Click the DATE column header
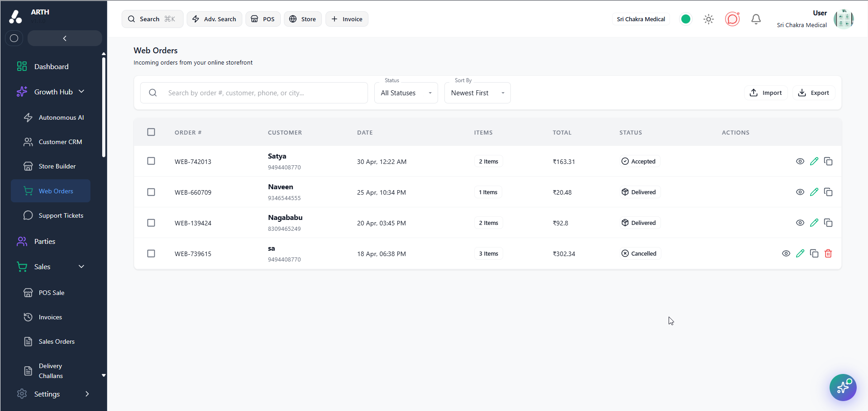The height and width of the screenshot is (411, 868). click(365, 132)
